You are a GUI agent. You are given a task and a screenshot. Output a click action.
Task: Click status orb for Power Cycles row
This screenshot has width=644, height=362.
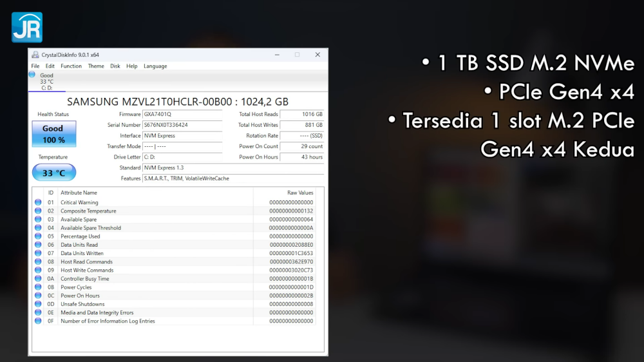[38, 287]
